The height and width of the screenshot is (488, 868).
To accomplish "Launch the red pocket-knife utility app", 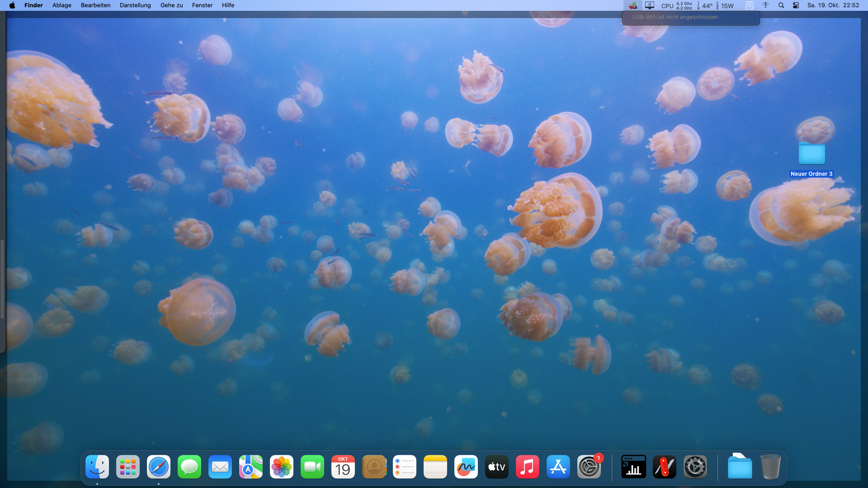I will [664, 467].
